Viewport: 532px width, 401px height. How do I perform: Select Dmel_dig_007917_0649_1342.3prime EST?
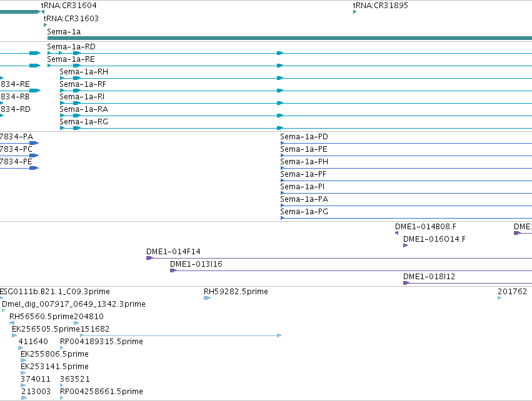click(x=74, y=304)
